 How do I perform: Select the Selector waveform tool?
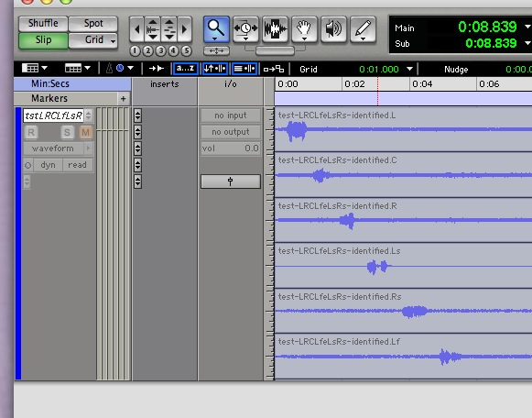click(x=275, y=29)
